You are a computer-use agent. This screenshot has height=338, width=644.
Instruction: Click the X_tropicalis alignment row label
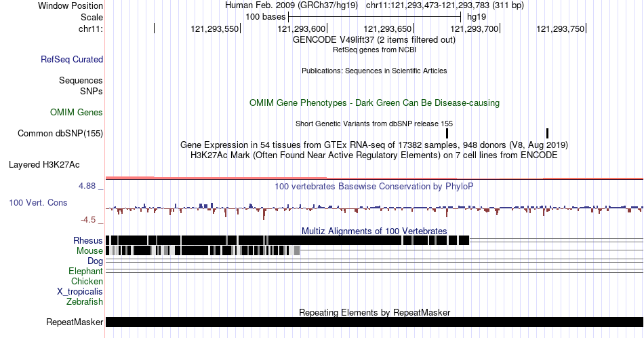80,292
